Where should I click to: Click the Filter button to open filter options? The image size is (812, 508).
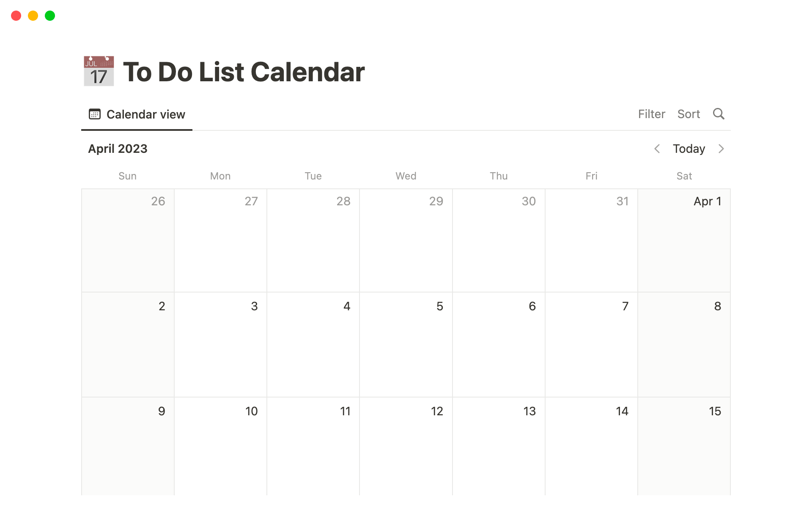click(x=651, y=114)
